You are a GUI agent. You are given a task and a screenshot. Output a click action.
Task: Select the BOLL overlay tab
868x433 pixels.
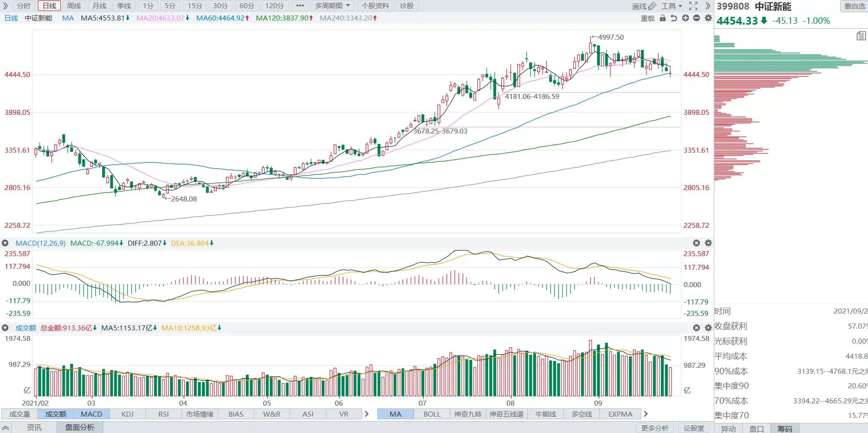432,414
